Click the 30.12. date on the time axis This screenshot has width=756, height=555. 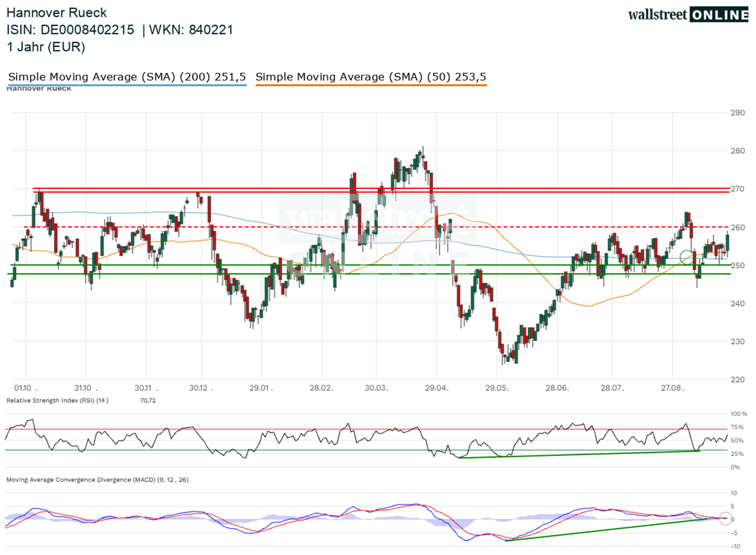tap(201, 389)
